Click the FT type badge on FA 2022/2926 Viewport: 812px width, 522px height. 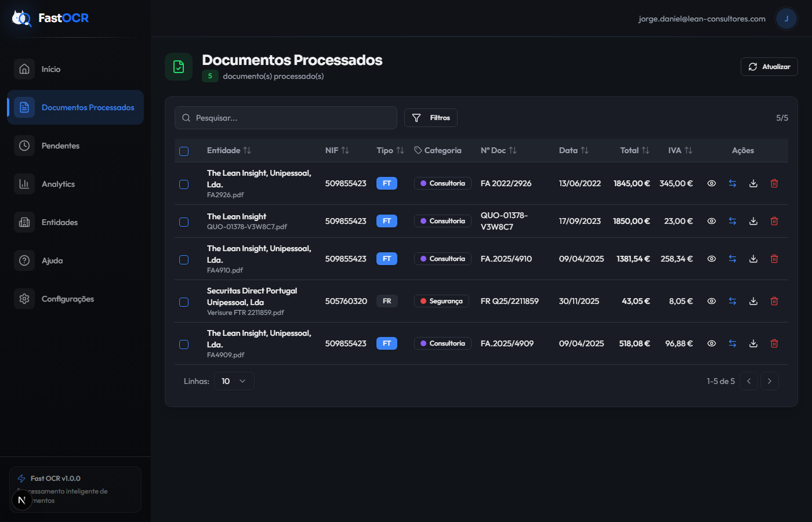(x=387, y=183)
